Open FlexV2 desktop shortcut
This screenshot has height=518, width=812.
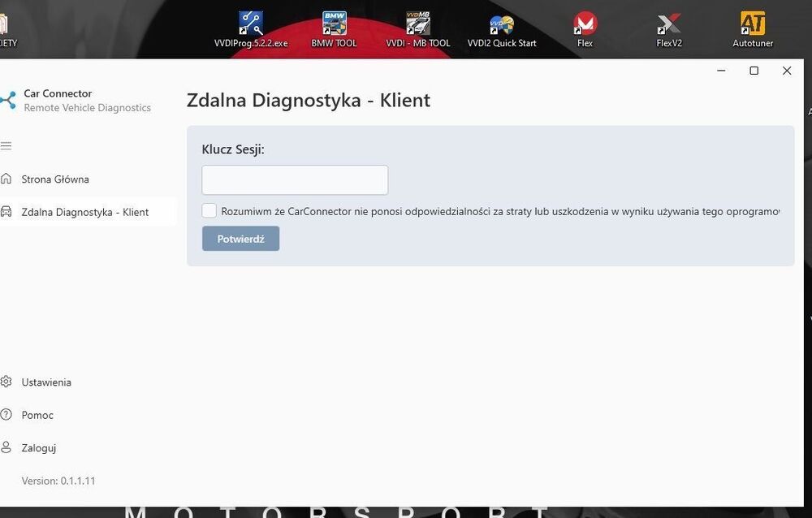tap(669, 29)
